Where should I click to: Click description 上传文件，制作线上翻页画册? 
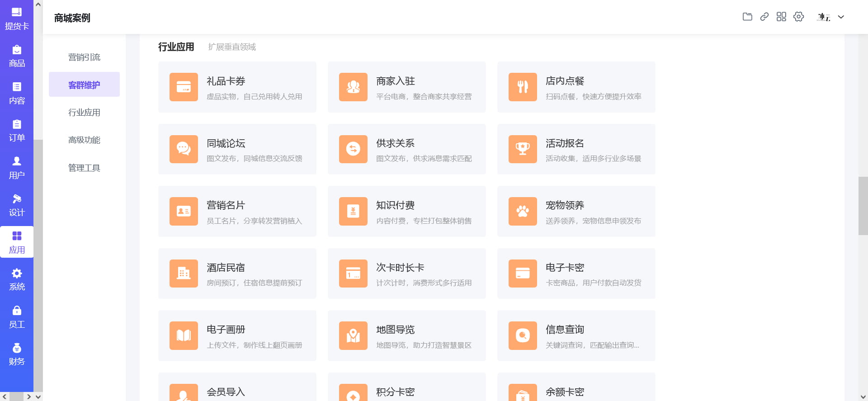pos(255,345)
